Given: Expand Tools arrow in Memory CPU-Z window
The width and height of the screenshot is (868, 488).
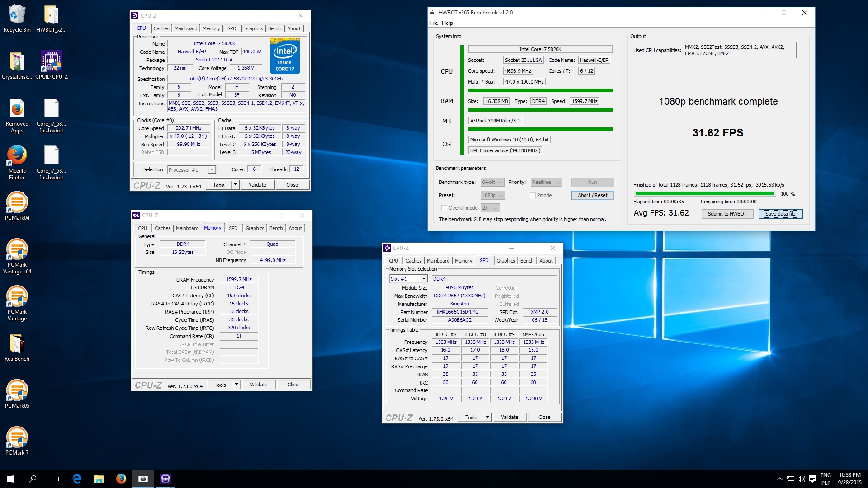Looking at the screenshot, I should 236,385.
